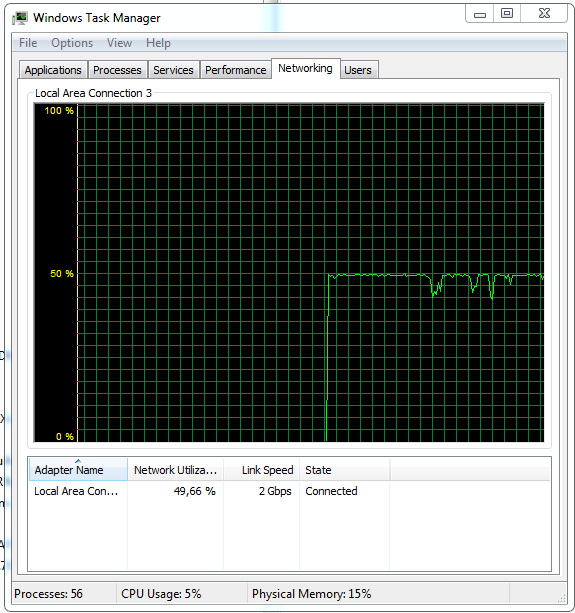Minimize the Task Manager window
This screenshot has height=613, width=575.
(480, 14)
